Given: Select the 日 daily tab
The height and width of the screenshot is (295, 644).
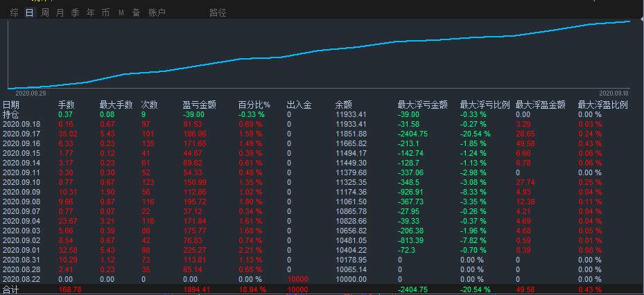Looking at the screenshot, I should point(29,12).
